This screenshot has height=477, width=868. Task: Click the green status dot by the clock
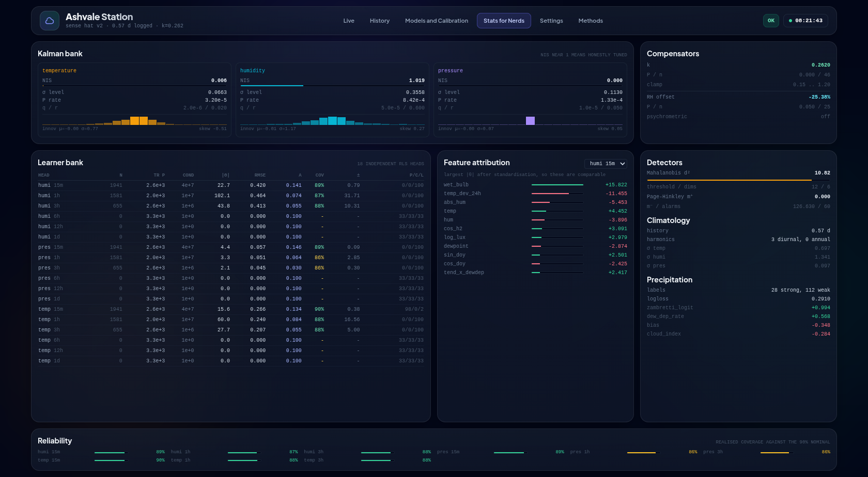[791, 21]
